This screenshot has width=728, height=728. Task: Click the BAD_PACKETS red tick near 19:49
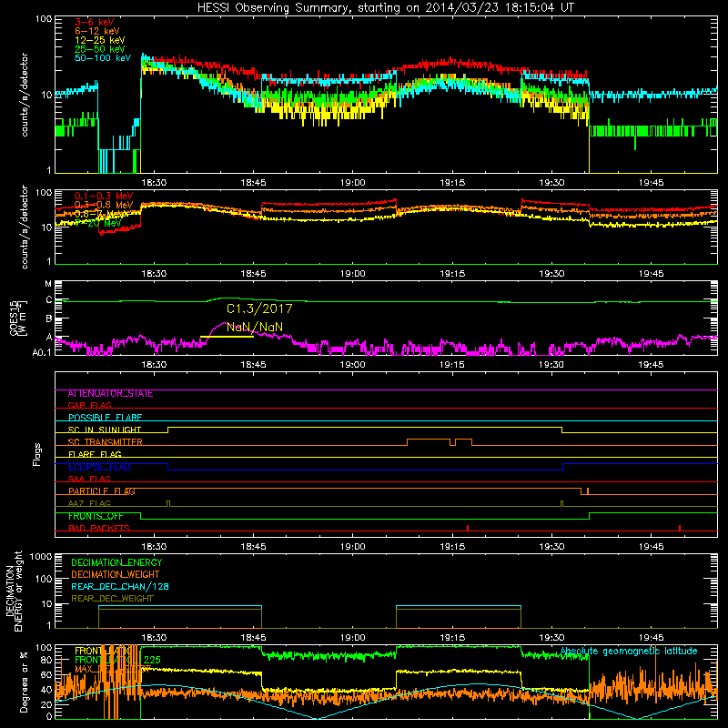[680, 528]
